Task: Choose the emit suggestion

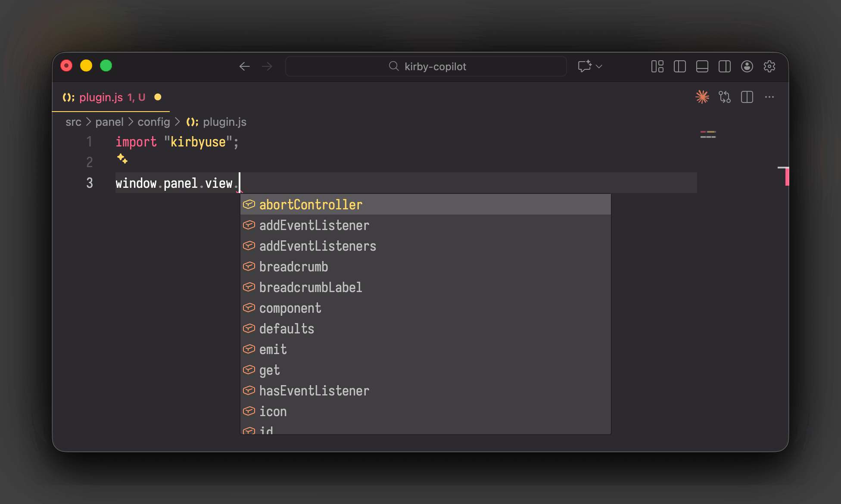Action: 426,349
